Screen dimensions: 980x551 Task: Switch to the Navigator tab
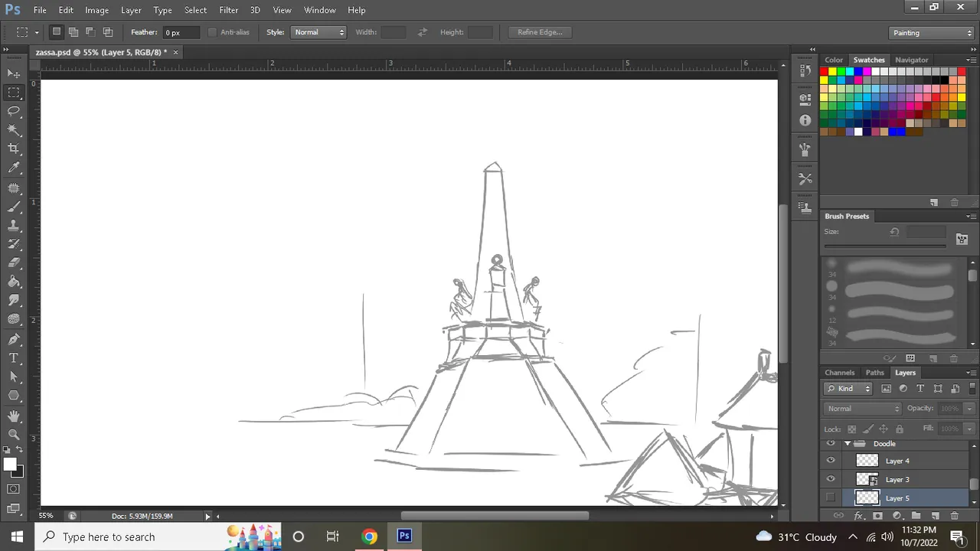[x=912, y=60]
